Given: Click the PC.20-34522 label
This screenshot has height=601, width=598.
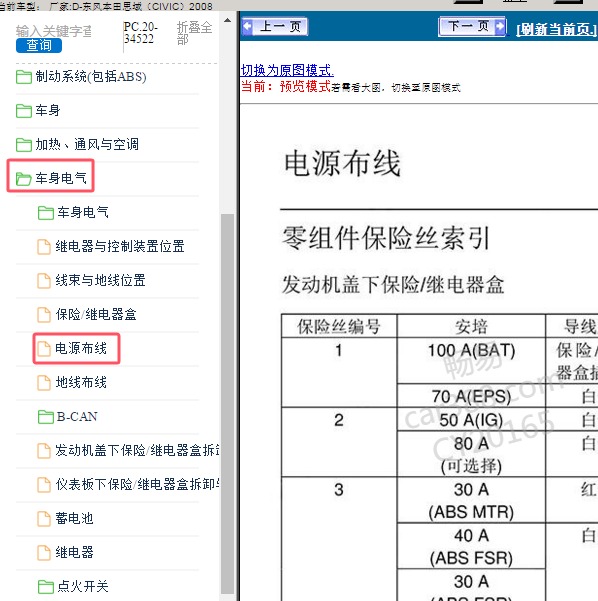Looking at the screenshot, I should tap(140, 33).
